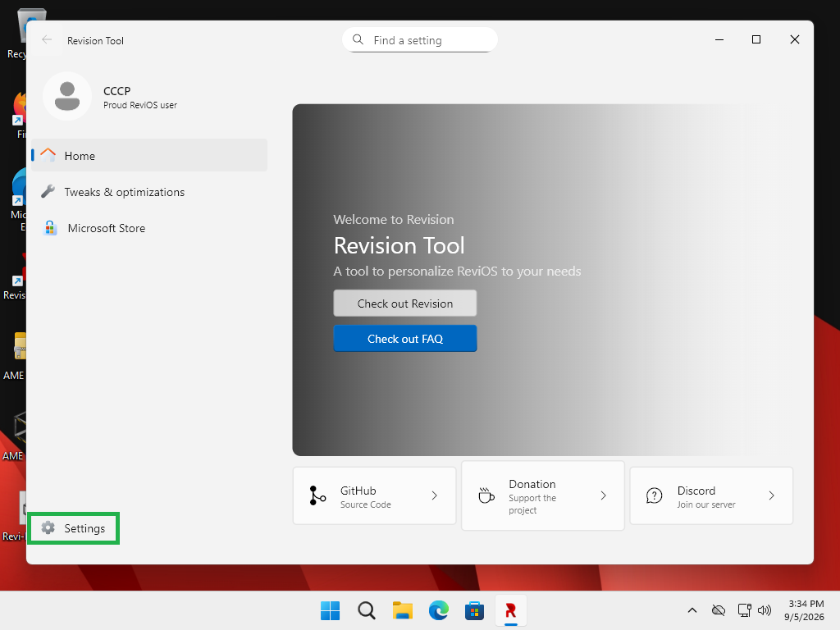The width and height of the screenshot is (840, 630).
Task: Click the CCCP user avatar
Action: [67, 97]
